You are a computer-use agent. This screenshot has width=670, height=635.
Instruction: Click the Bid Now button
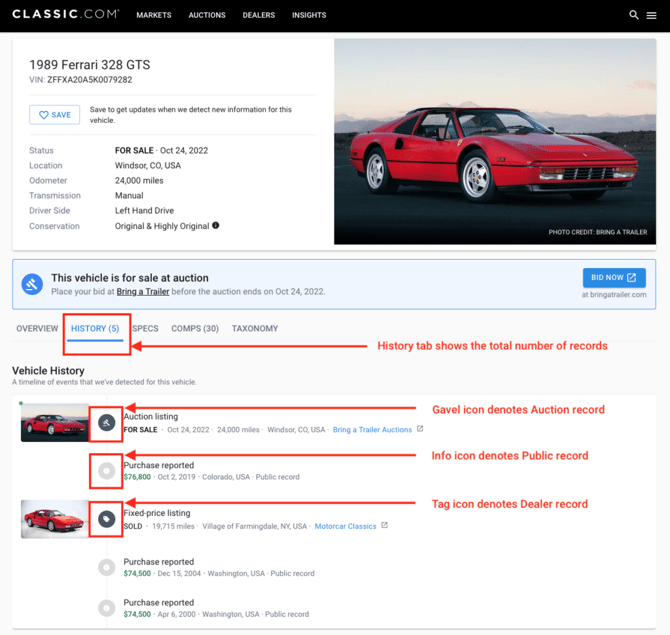pyautogui.click(x=614, y=278)
